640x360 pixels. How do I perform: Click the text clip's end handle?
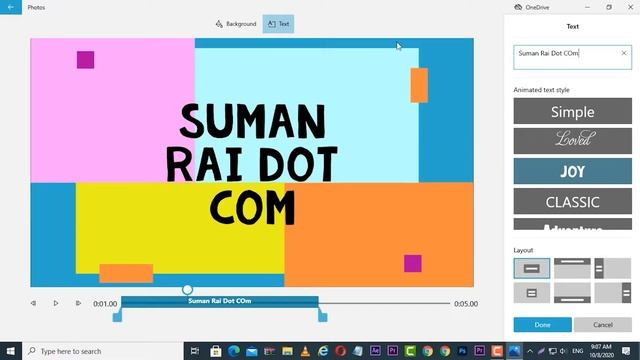pos(322,316)
